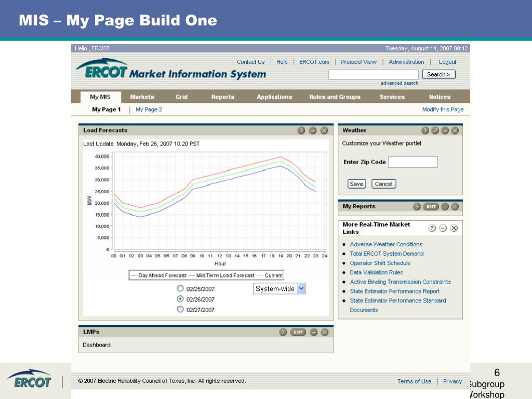Click EDIT on the My Reports portlet
532x399 pixels.
pos(431,206)
